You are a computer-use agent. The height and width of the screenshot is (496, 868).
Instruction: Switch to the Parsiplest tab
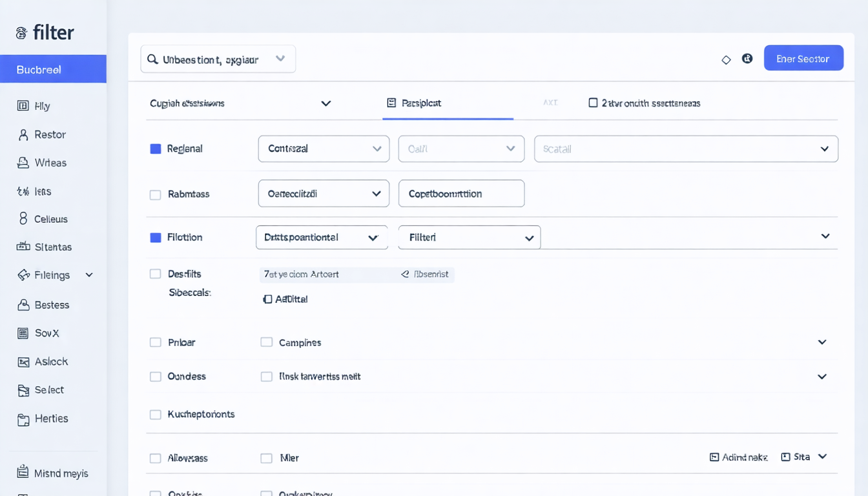[448, 103]
